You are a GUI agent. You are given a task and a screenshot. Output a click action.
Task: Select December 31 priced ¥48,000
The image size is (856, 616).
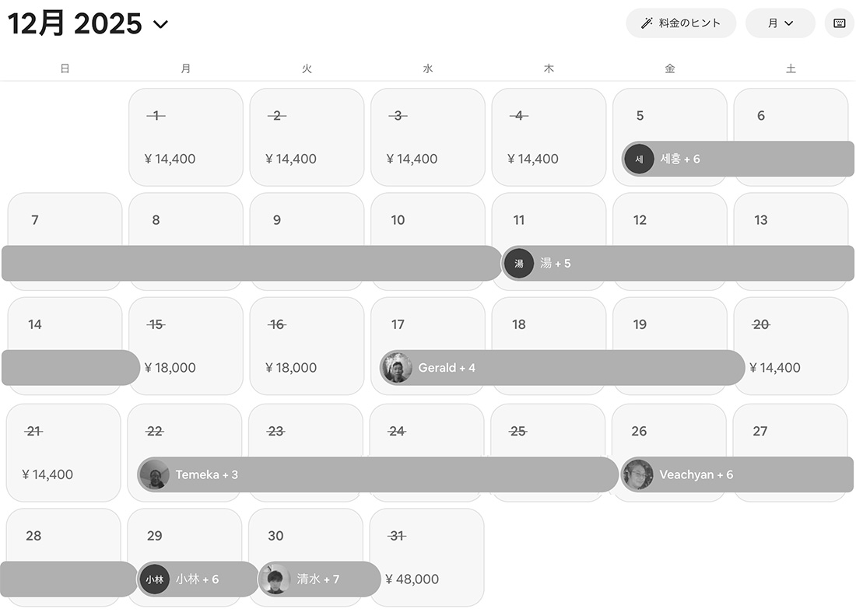(426, 557)
